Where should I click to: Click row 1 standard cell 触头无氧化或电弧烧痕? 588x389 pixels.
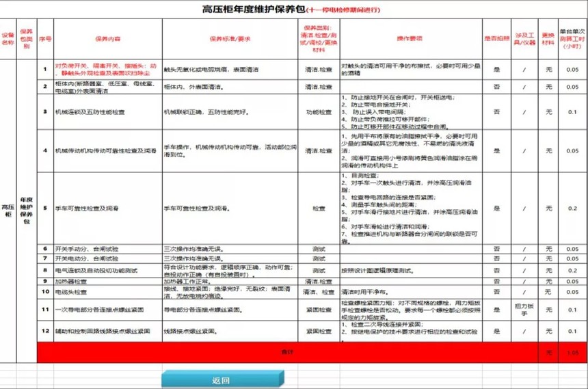click(x=230, y=70)
